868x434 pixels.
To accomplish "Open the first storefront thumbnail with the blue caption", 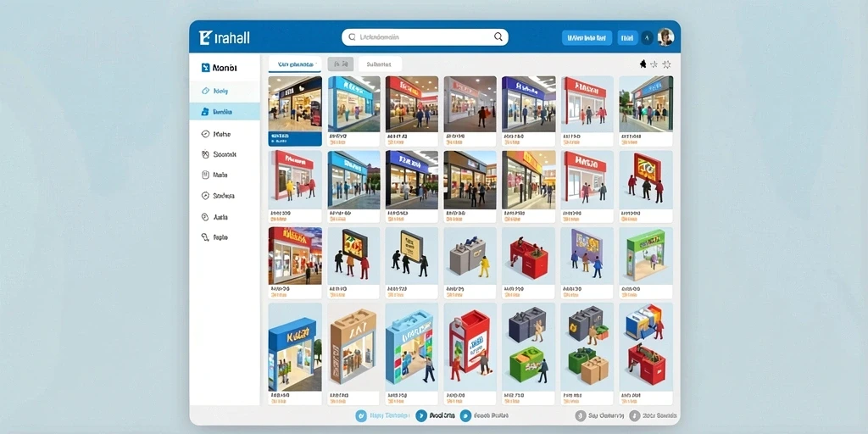I will 295,111.
